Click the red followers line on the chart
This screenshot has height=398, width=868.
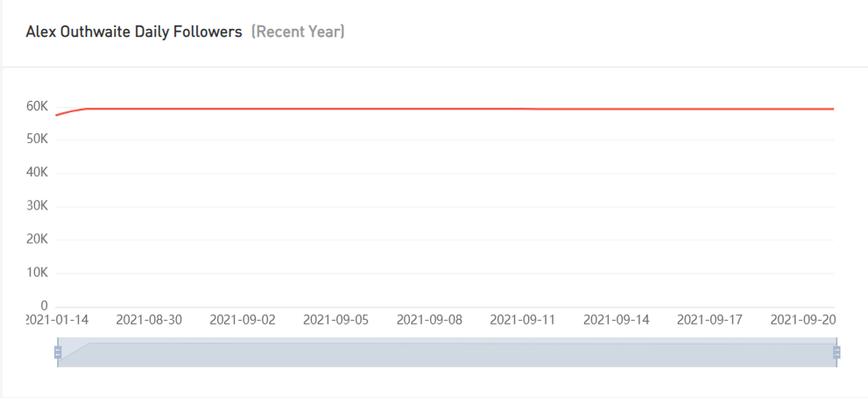tap(438, 109)
